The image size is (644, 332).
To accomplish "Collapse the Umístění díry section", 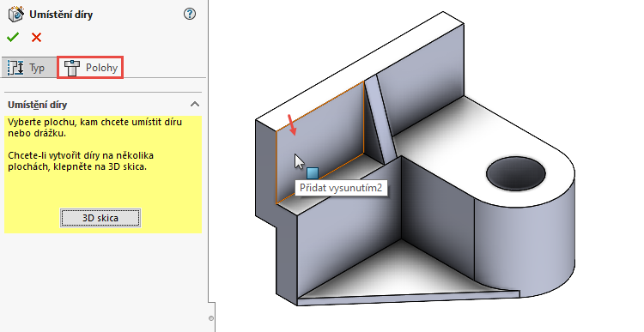I will pos(195,105).
